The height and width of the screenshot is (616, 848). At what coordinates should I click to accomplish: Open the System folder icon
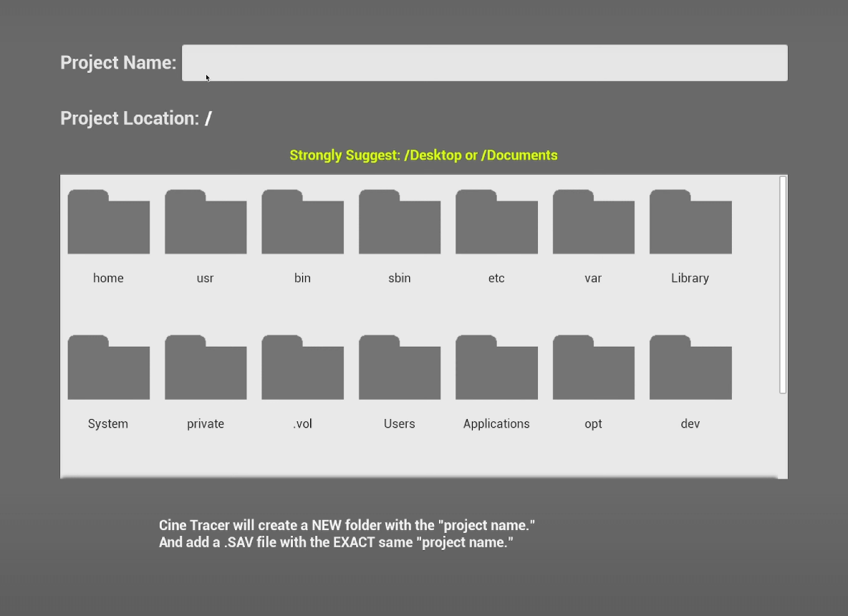(x=109, y=367)
